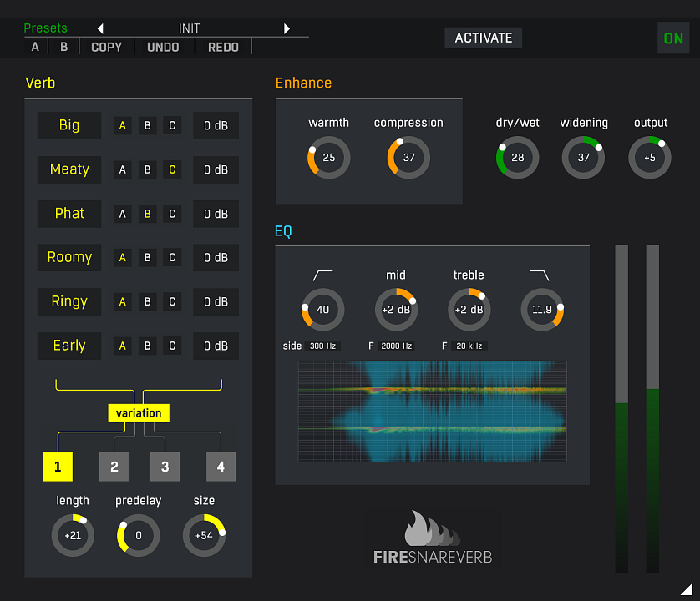Select variant B for Early reverb
This screenshot has height=601, width=700.
(x=147, y=346)
